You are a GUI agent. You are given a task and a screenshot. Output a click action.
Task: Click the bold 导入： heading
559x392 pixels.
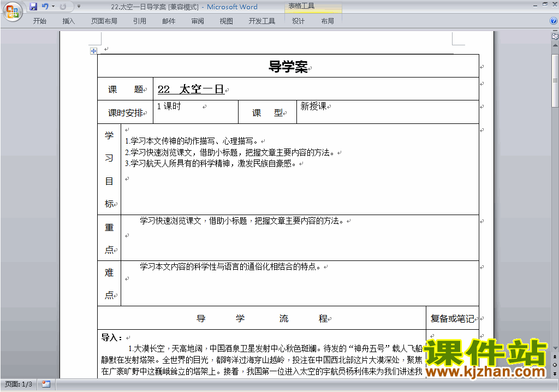(x=112, y=337)
